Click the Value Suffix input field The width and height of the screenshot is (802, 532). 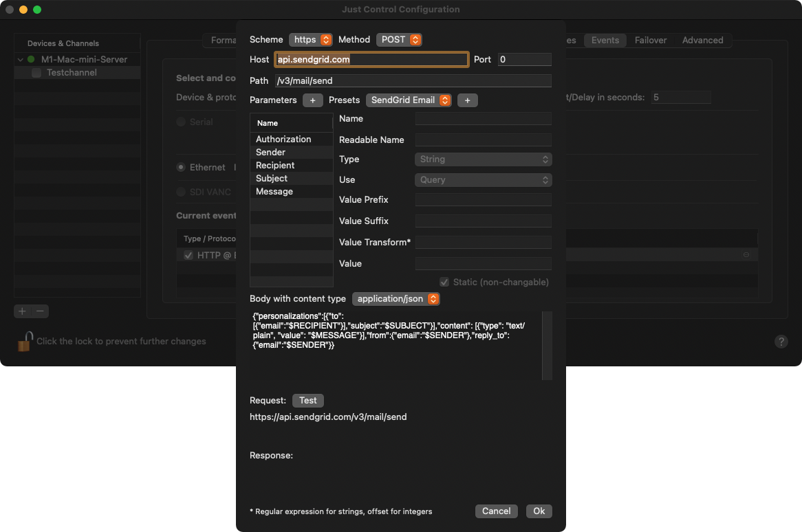pyautogui.click(x=484, y=221)
